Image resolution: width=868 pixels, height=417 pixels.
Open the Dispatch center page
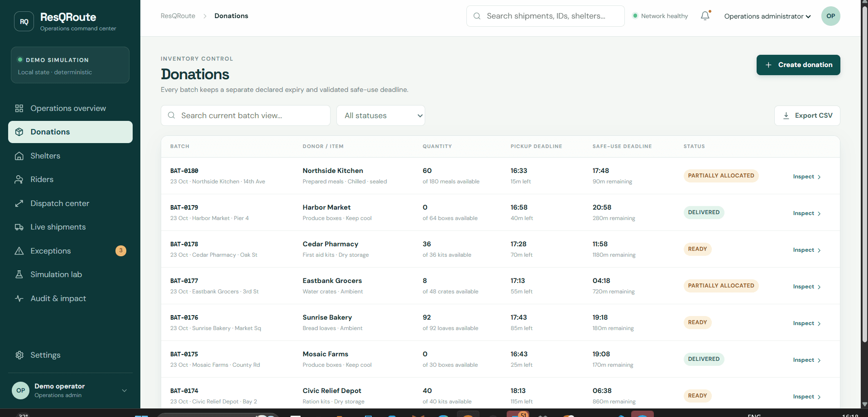point(70,203)
